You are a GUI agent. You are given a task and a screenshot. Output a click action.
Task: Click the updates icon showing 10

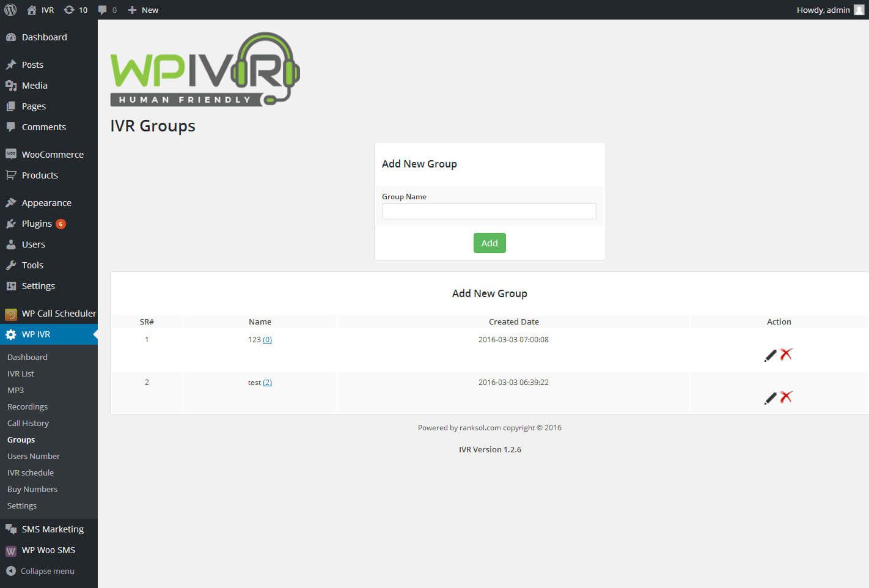click(x=69, y=10)
